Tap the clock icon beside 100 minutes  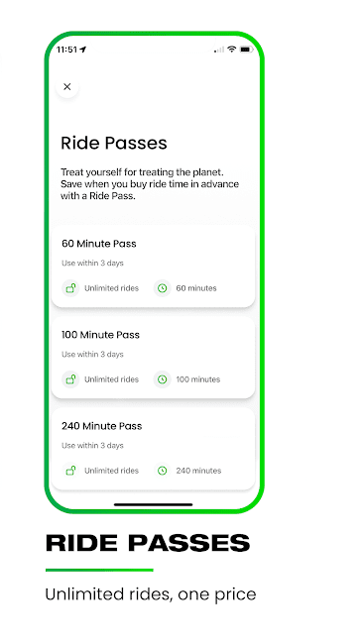[x=163, y=379]
